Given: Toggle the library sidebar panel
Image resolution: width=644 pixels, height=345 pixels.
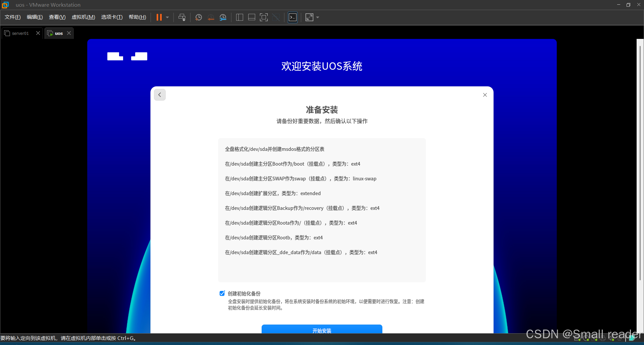Looking at the screenshot, I should pos(239,17).
